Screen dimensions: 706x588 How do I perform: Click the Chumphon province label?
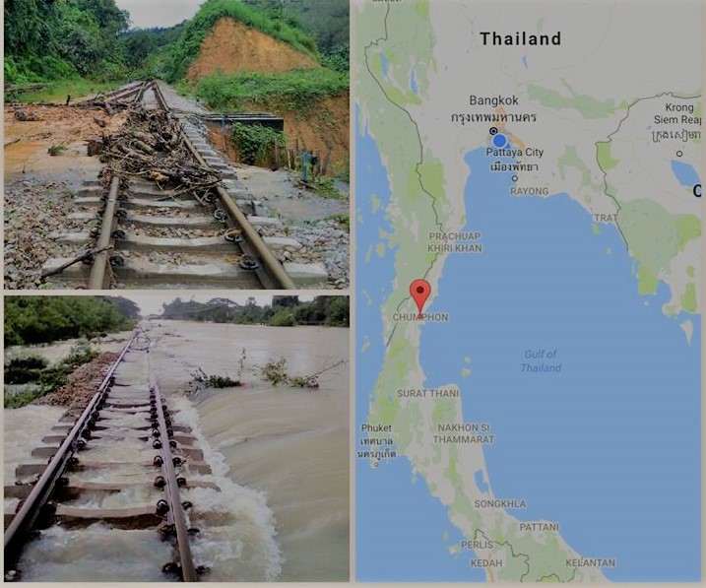420,317
